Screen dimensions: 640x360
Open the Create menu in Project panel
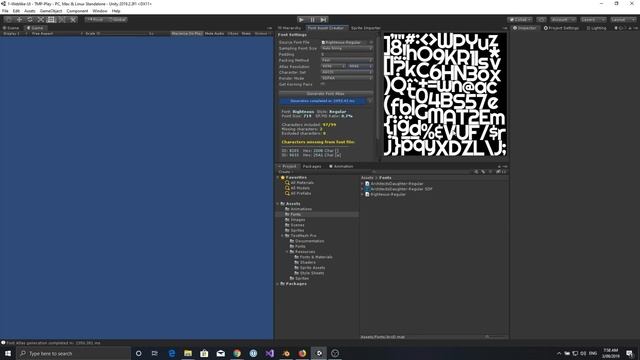(284, 172)
